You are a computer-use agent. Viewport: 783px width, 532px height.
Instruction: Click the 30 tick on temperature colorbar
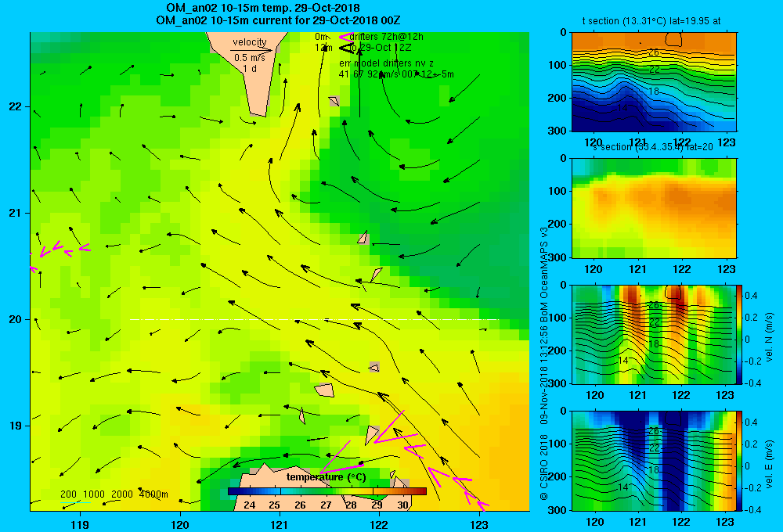[x=402, y=505]
